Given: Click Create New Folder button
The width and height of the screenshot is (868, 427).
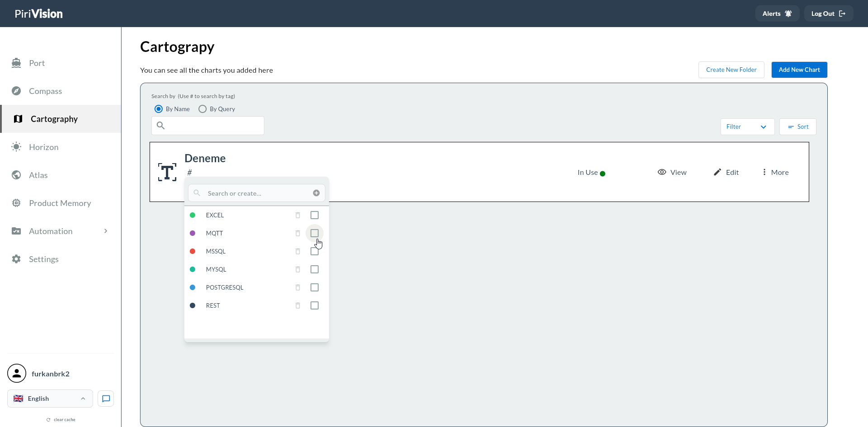Looking at the screenshot, I should pos(731,70).
